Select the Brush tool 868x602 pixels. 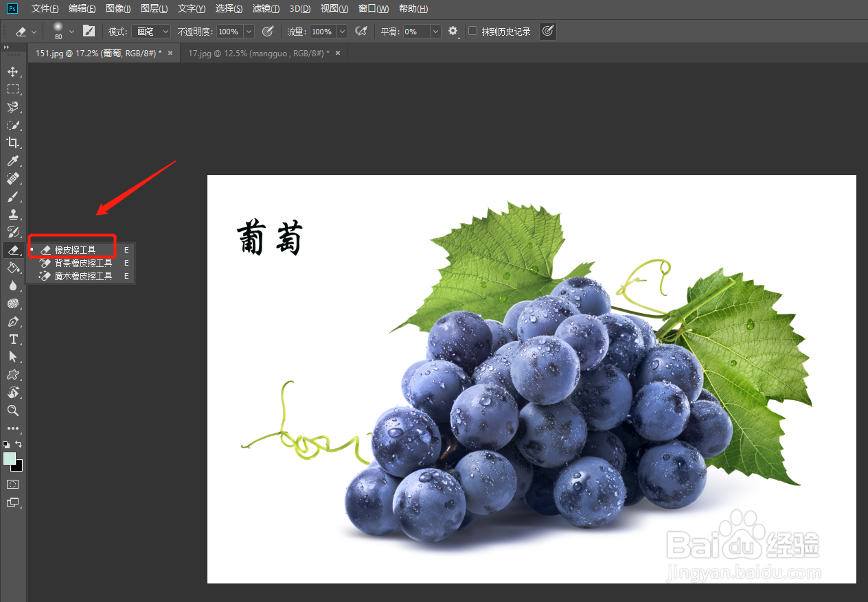[12, 196]
